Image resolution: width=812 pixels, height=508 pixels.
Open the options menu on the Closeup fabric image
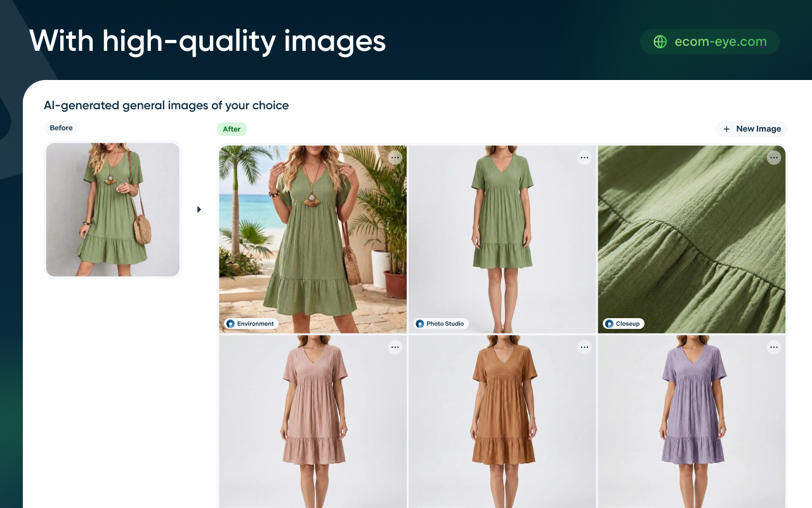(774, 157)
